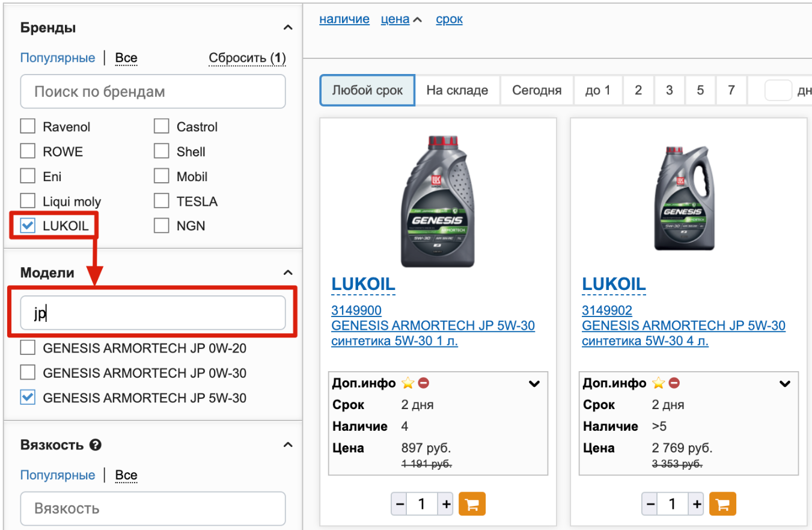812x530 pixels.
Task: Select the 7 days delivery tab
Action: pos(731,90)
